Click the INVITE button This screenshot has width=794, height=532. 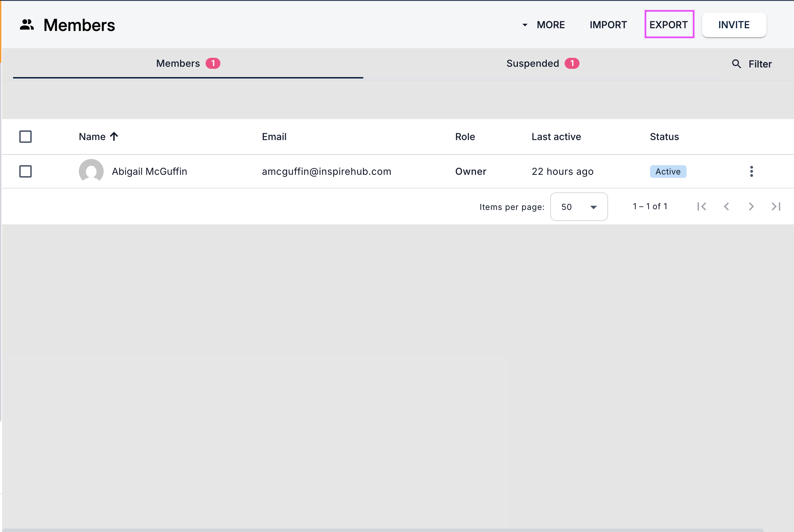[x=734, y=25]
